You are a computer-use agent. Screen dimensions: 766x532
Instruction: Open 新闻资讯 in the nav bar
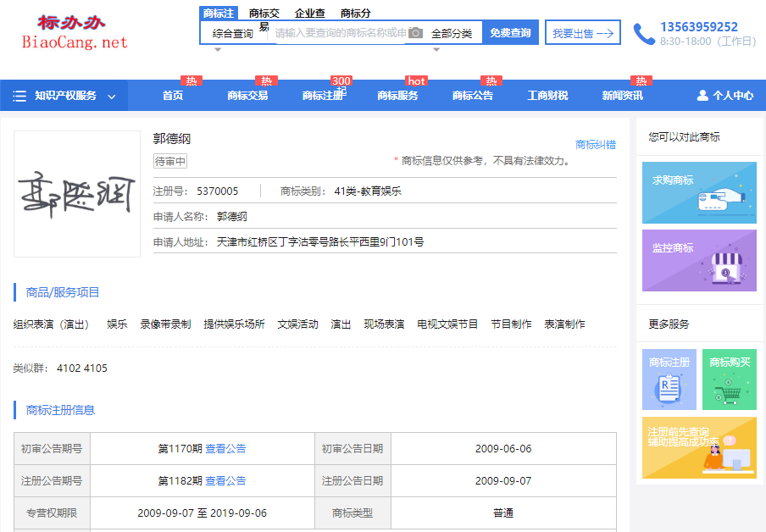tap(622, 95)
